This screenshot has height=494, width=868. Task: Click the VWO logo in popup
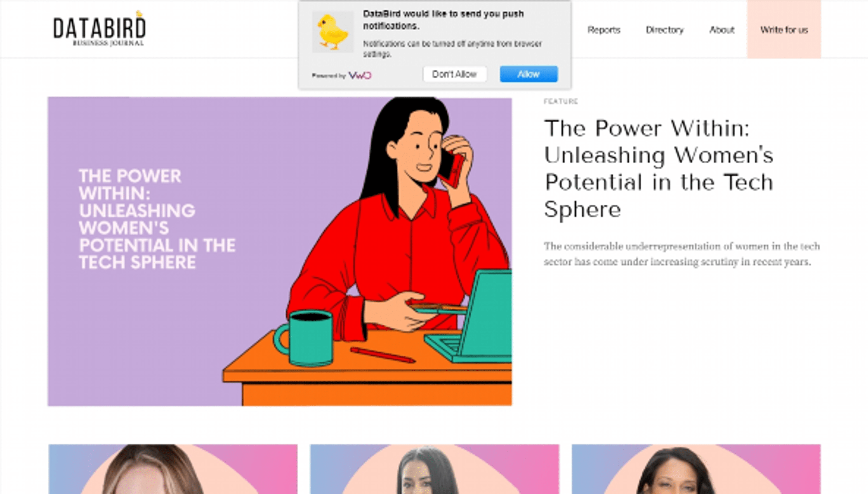coord(360,75)
